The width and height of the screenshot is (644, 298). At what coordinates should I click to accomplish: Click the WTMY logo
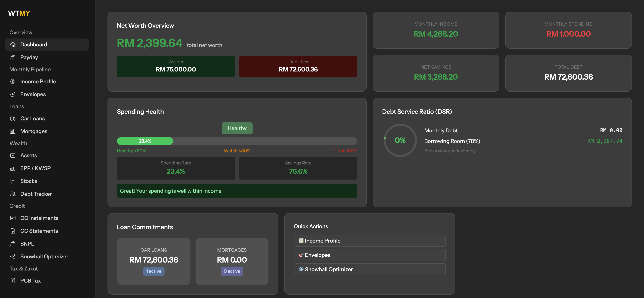(x=19, y=13)
